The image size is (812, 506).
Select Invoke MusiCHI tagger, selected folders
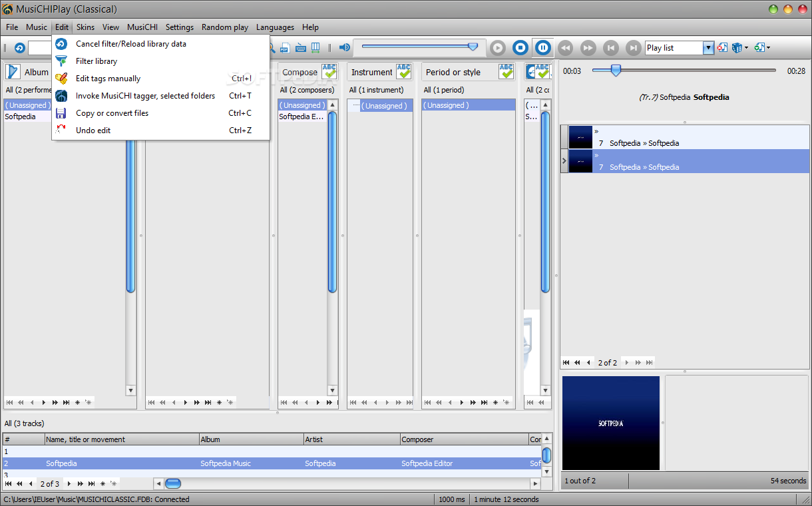point(160,96)
